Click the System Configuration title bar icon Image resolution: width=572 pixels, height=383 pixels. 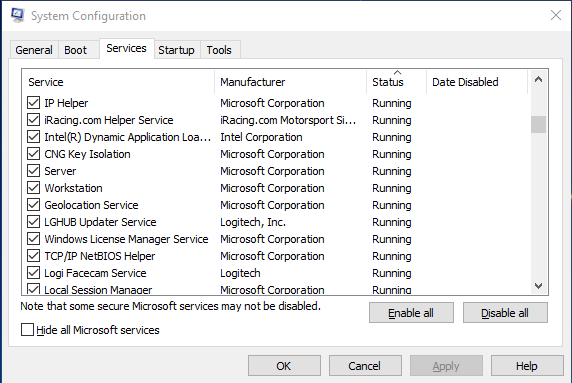click(x=18, y=15)
